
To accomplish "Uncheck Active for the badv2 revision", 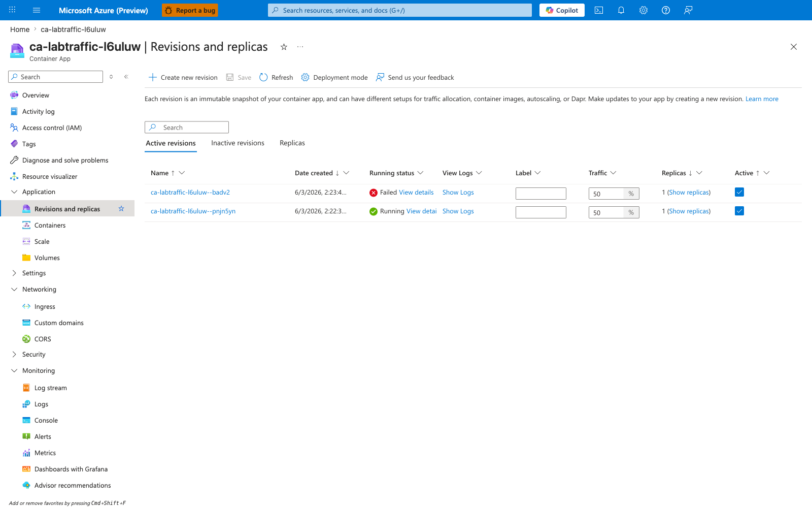I will pyautogui.click(x=739, y=192).
